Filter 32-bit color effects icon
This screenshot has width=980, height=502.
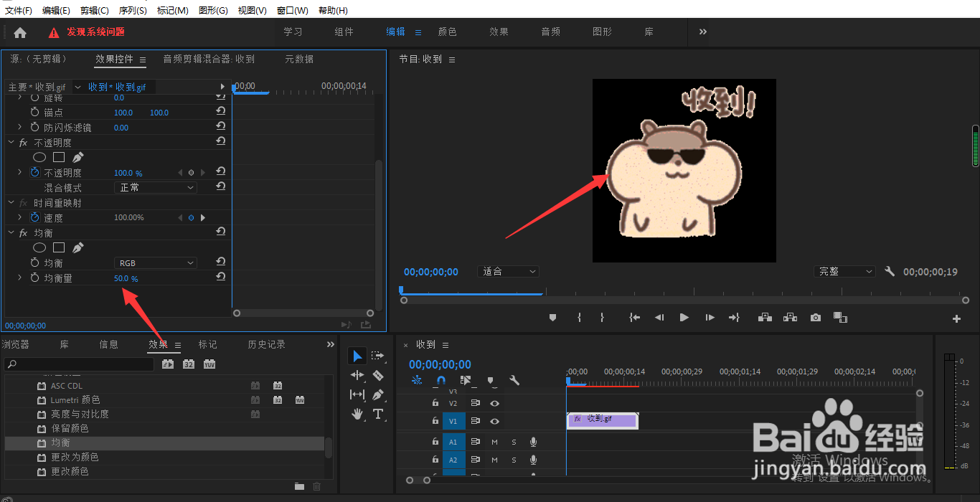click(189, 364)
